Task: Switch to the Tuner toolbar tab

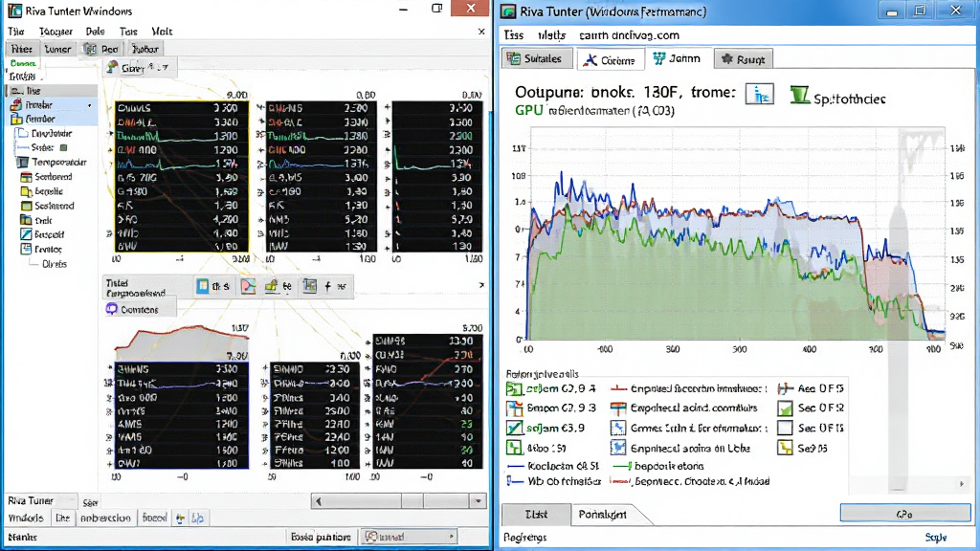Action: tap(57, 49)
